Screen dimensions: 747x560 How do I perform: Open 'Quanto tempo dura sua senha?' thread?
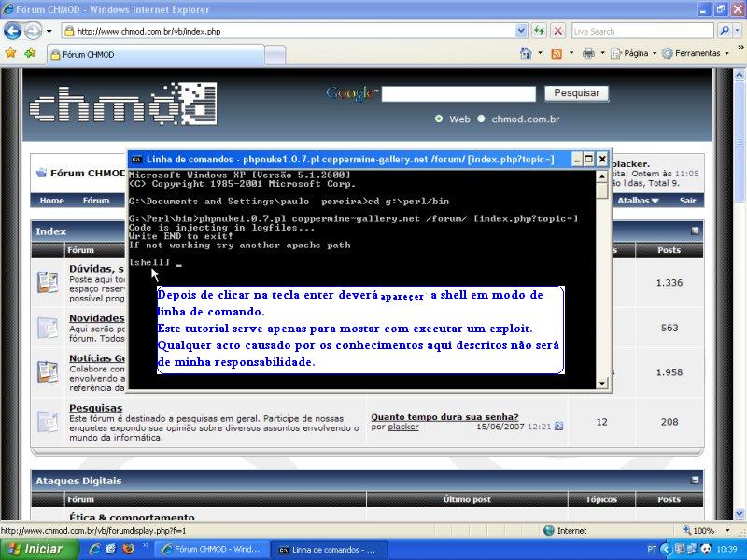click(x=445, y=417)
